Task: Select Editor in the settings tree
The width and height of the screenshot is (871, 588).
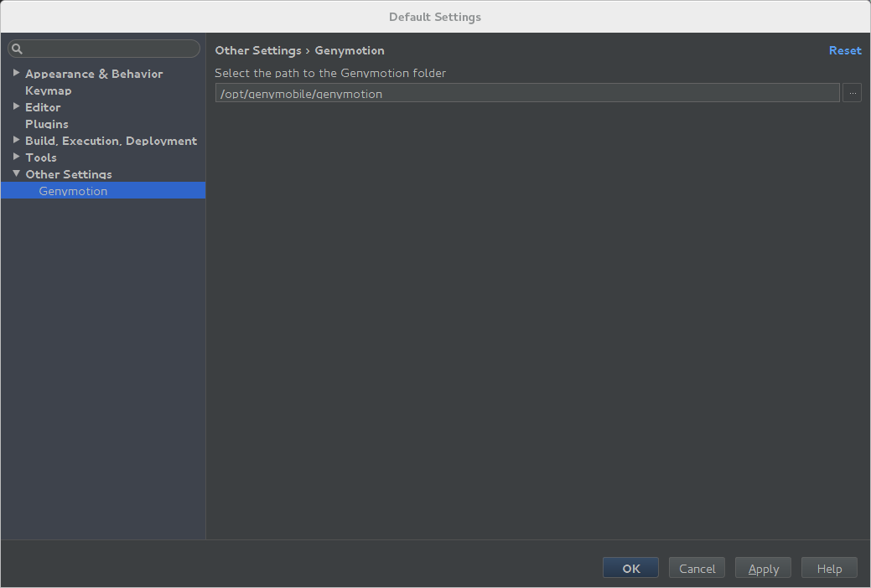Action: [43, 107]
